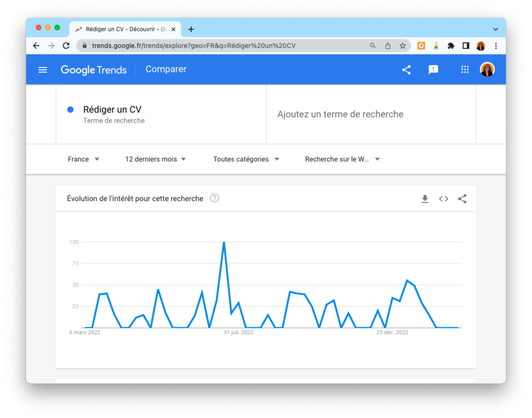Click the Rédiger un CV search term

coord(112,110)
